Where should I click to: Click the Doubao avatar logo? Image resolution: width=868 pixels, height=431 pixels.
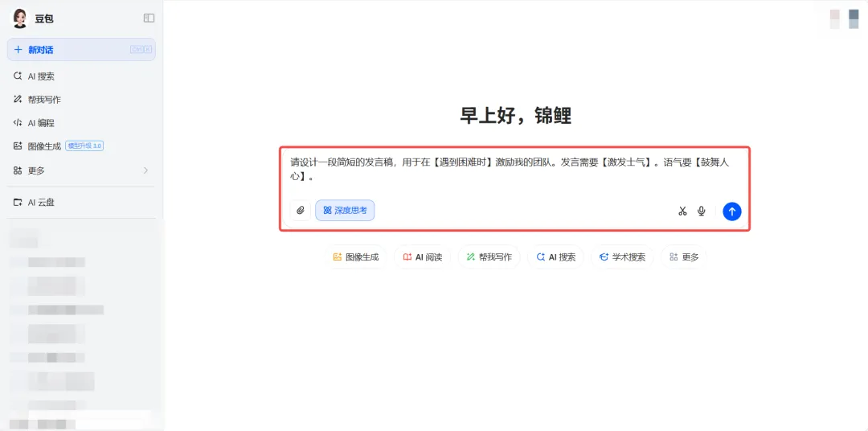point(19,18)
